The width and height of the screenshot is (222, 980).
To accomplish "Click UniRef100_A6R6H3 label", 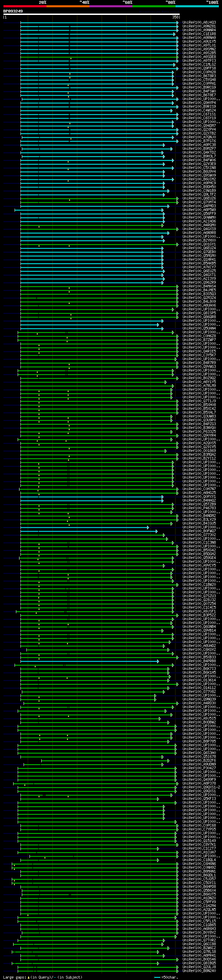I will pos(199,929).
